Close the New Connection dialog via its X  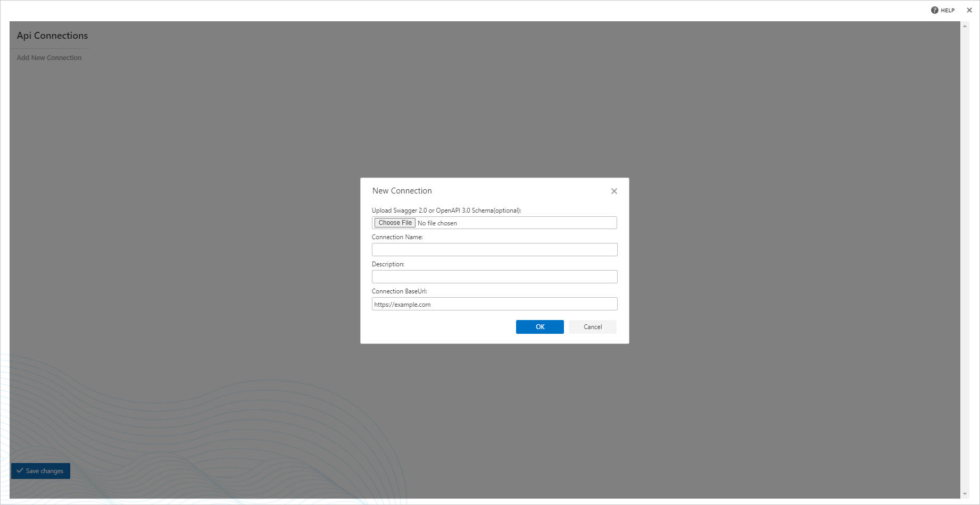[x=614, y=191]
